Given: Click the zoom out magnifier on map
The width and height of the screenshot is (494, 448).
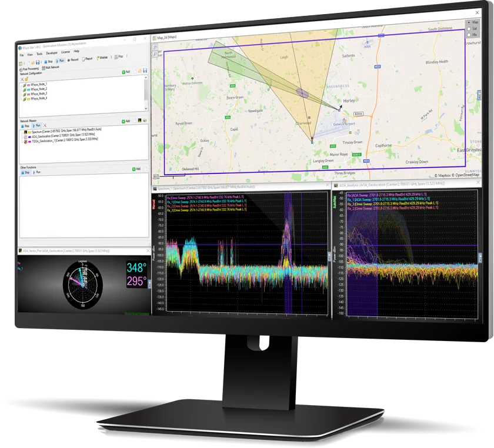Looking at the screenshot, I should (x=155, y=54).
